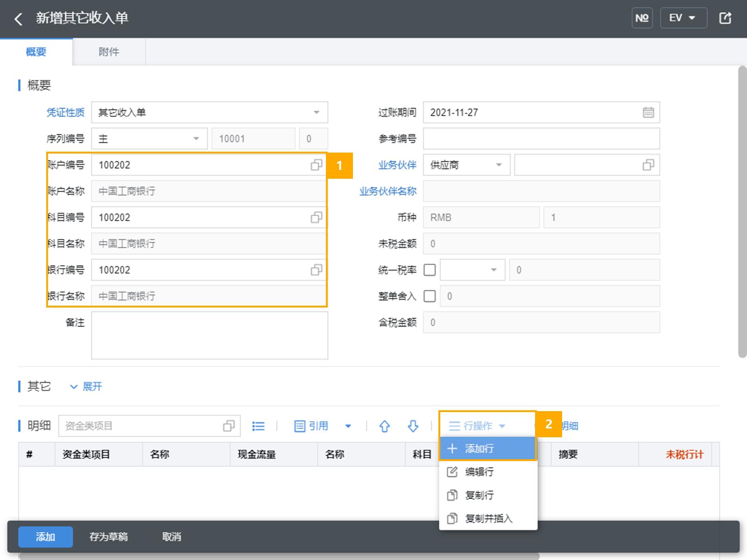Click the 取消 button

[x=172, y=537]
